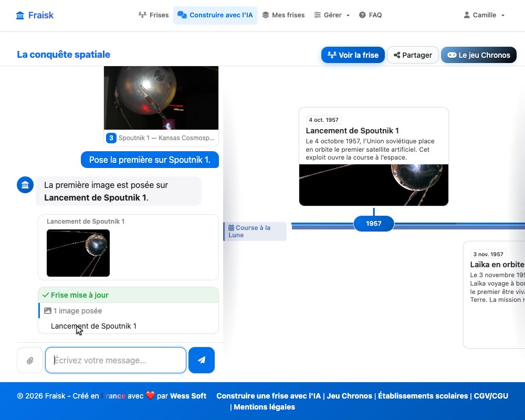This screenshot has width=525, height=420.
Task: Click the 1 image posée row
Action: [x=128, y=311]
